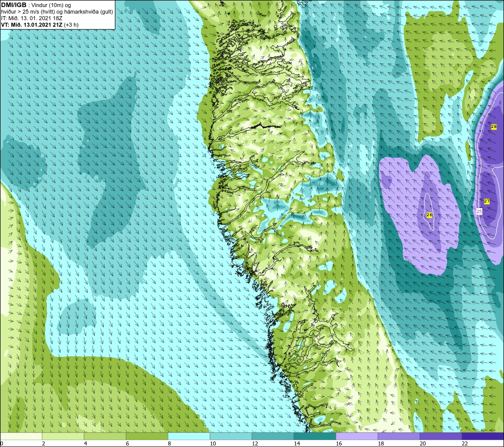Viewport: 504px width, 447px height.
Task: Click the VT: Mið. 13.01.2021 21Z line
Action: [39, 25]
